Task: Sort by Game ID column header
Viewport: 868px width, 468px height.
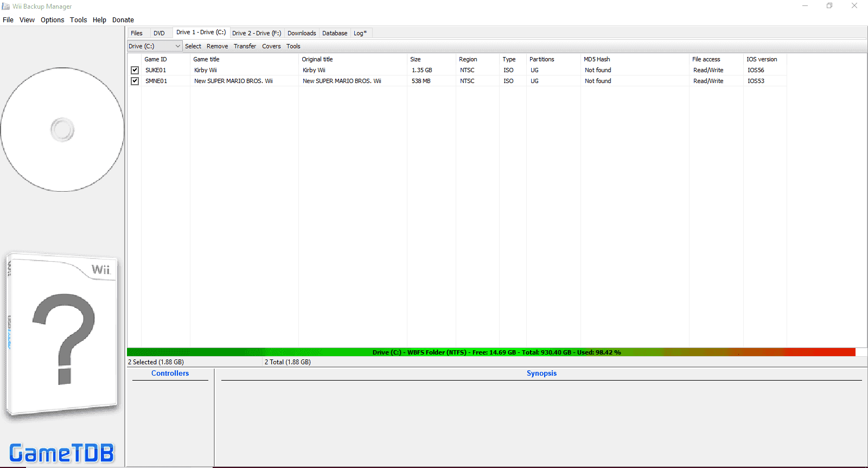Action: tap(165, 59)
